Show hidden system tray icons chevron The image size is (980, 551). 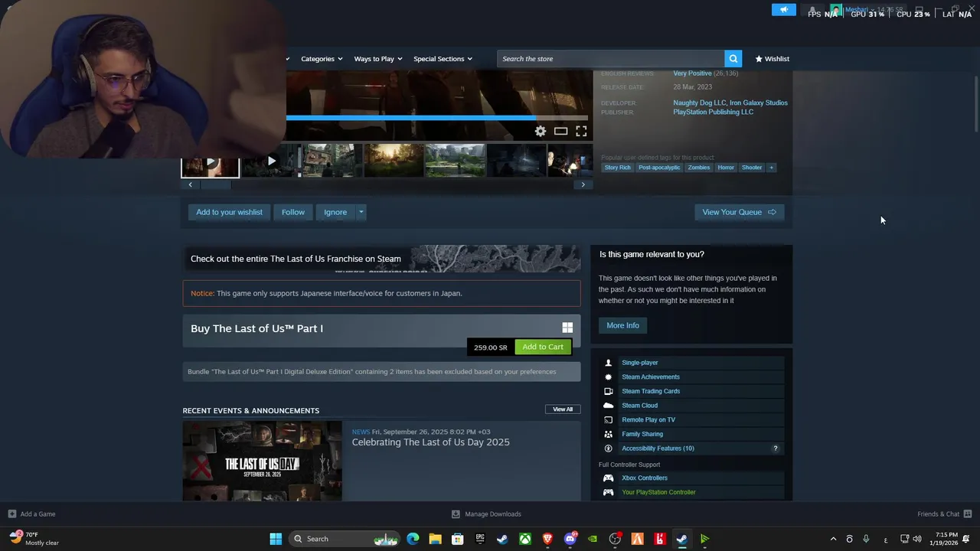point(834,539)
